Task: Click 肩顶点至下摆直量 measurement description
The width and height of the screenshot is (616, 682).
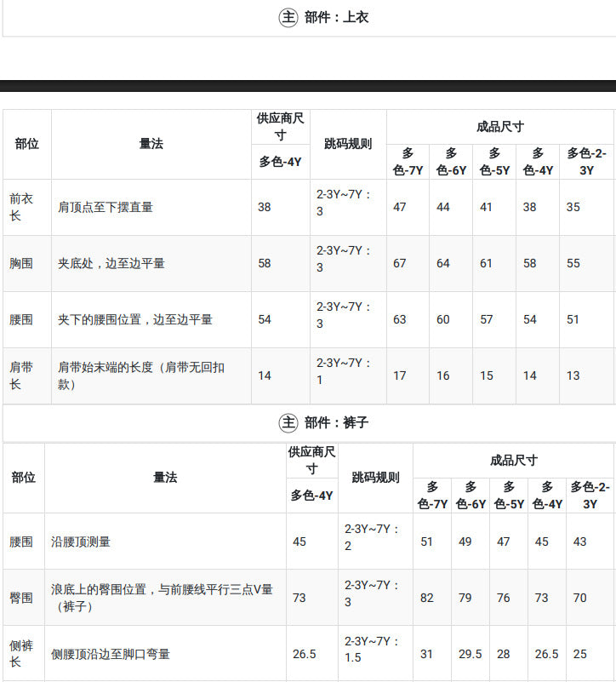Action: tap(106, 207)
